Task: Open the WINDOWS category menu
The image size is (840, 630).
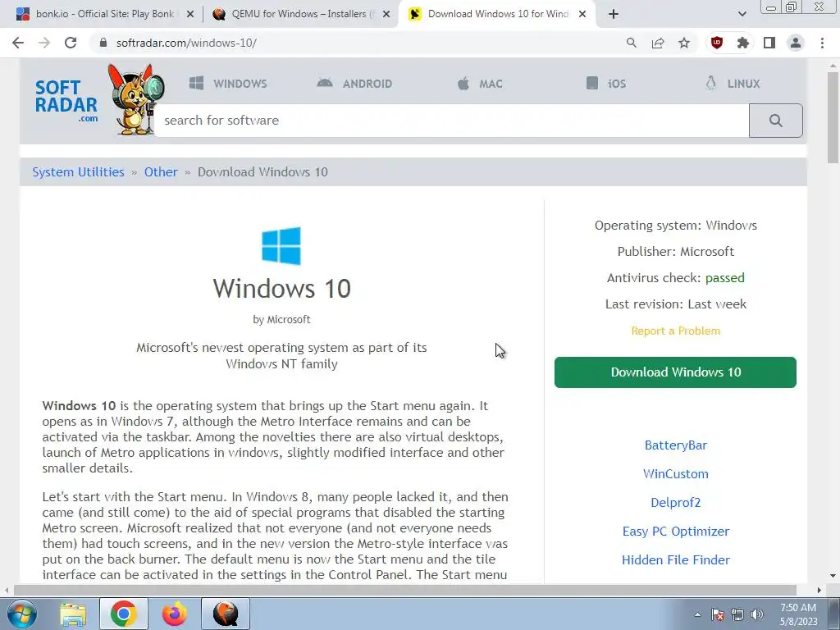Action: [228, 84]
